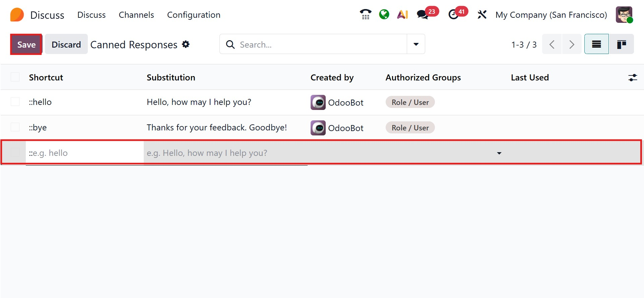Open Authorized Groups dropdown in new row
644x298 pixels.
(x=499, y=153)
